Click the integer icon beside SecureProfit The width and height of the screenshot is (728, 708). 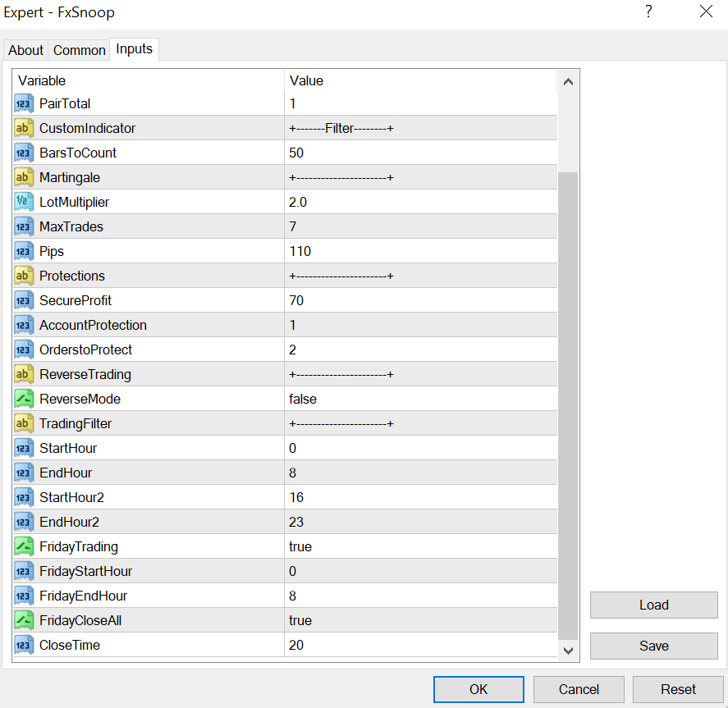(24, 300)
